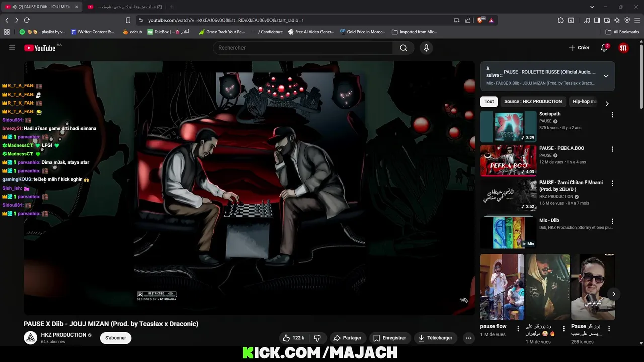Click the search magnifier button
The height and width of the screenshot is (362, 644).
(x=404, y=48)
